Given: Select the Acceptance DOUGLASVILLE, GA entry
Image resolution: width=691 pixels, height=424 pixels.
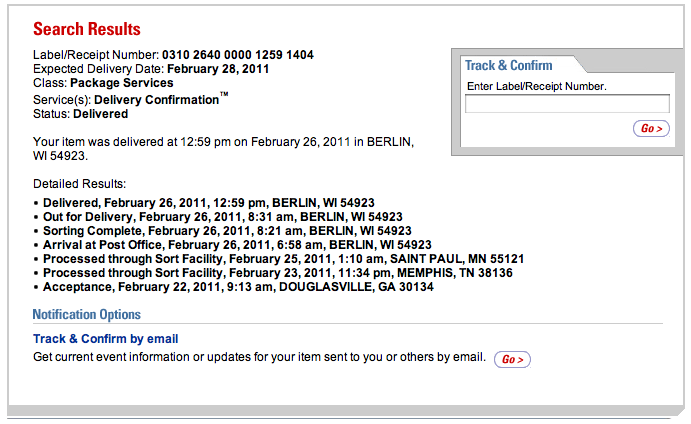Looking at the screenshot, I should [236, 287].
